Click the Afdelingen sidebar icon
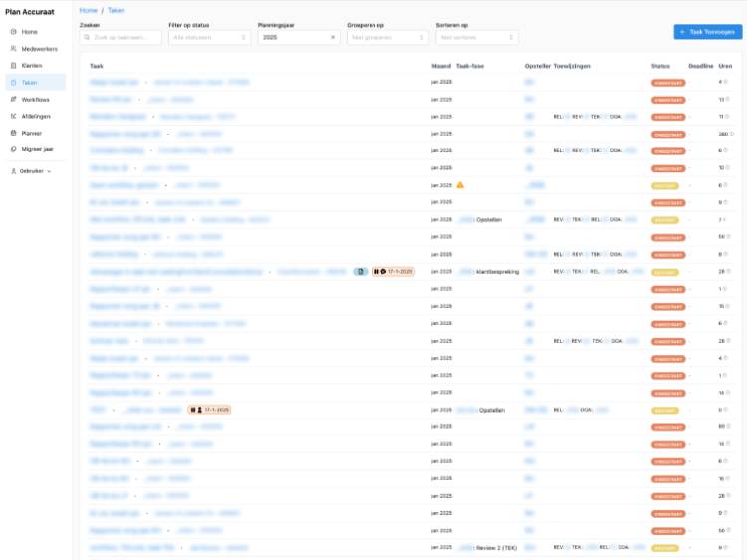Screen dimensions: 747x560 [13, 116]
